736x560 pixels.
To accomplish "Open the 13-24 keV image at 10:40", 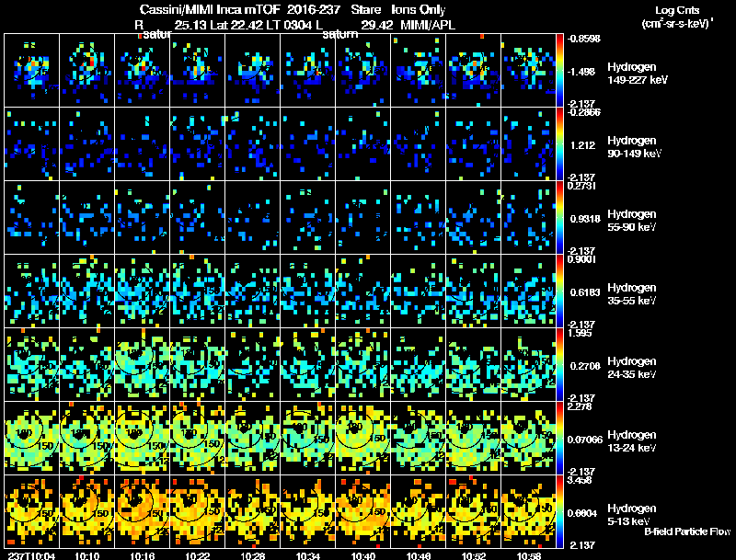I will point(363,438).
